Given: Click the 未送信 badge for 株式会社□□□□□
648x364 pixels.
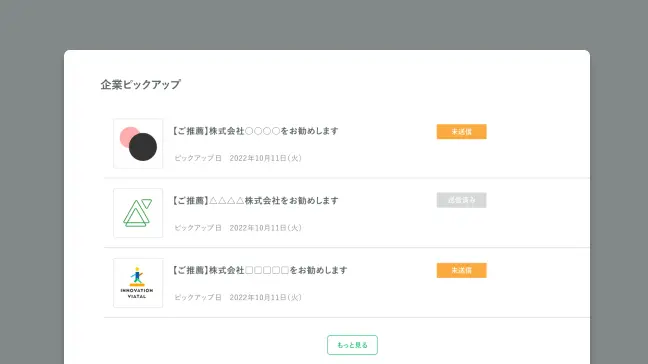Looking at the screenshot, I should click(462, 271).
